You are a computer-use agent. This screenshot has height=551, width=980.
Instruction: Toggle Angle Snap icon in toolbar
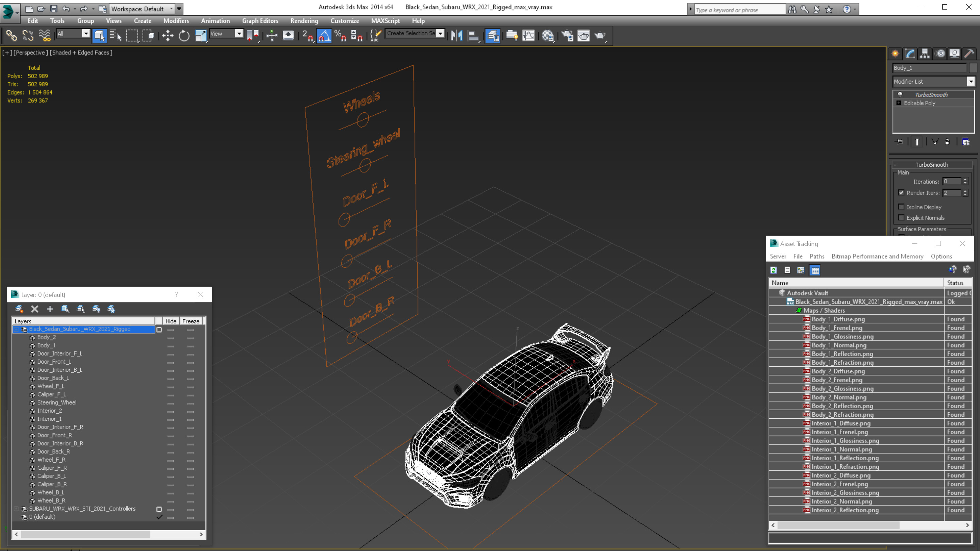click(324, 36)
